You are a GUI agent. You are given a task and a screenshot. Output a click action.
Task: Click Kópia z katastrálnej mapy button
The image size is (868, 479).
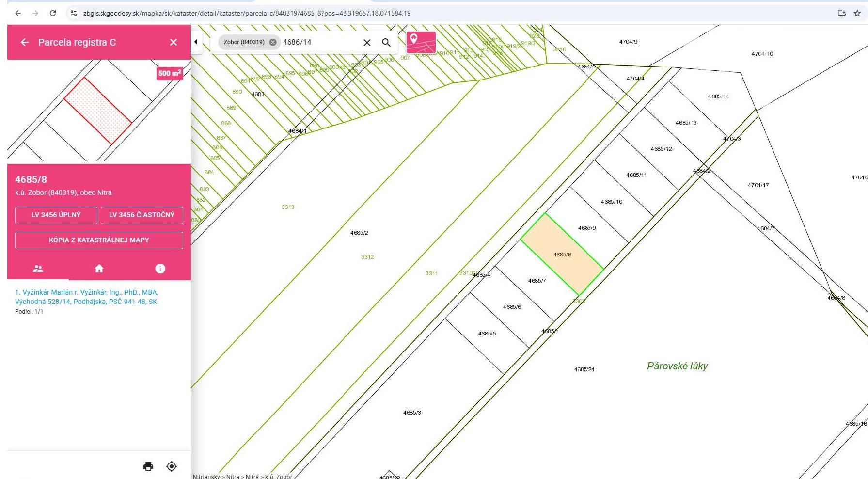99,240
